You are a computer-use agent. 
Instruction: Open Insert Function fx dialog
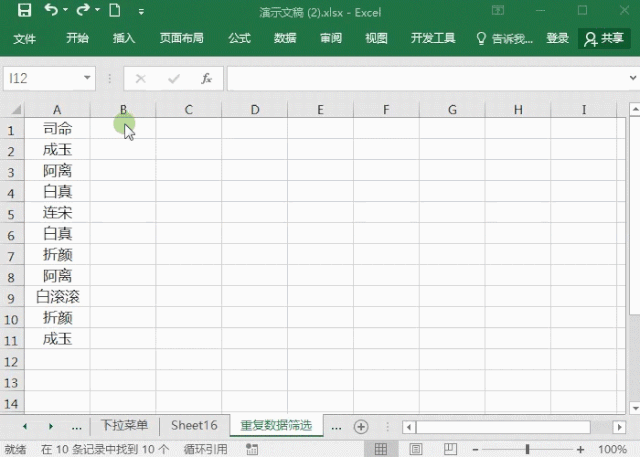(207, 78)
